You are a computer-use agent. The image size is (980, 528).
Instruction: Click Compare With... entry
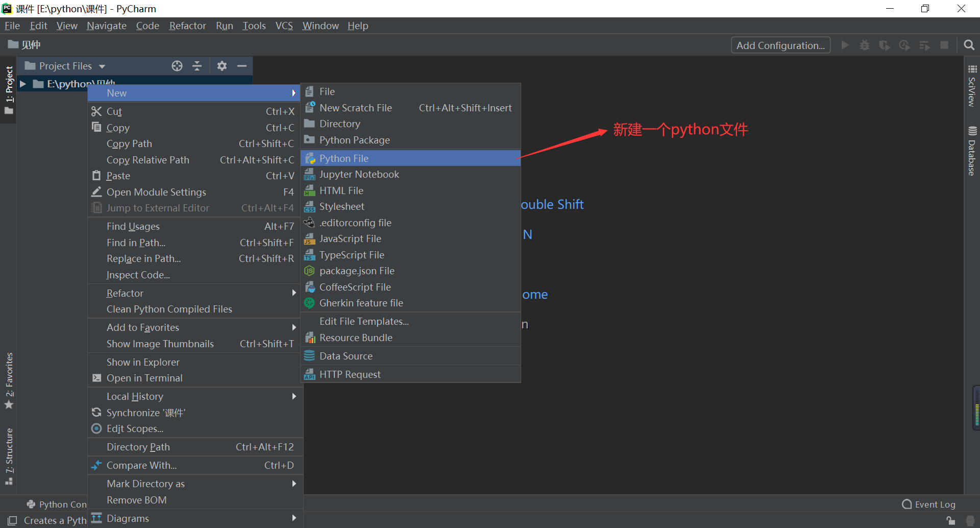point(194,465)
